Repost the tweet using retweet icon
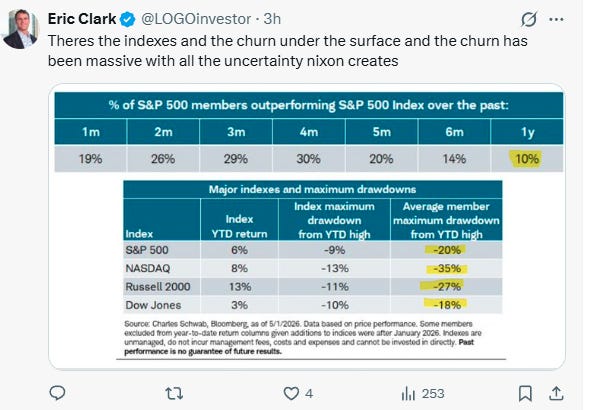Viewport: 590px width, 410px height. click(174, 393)
